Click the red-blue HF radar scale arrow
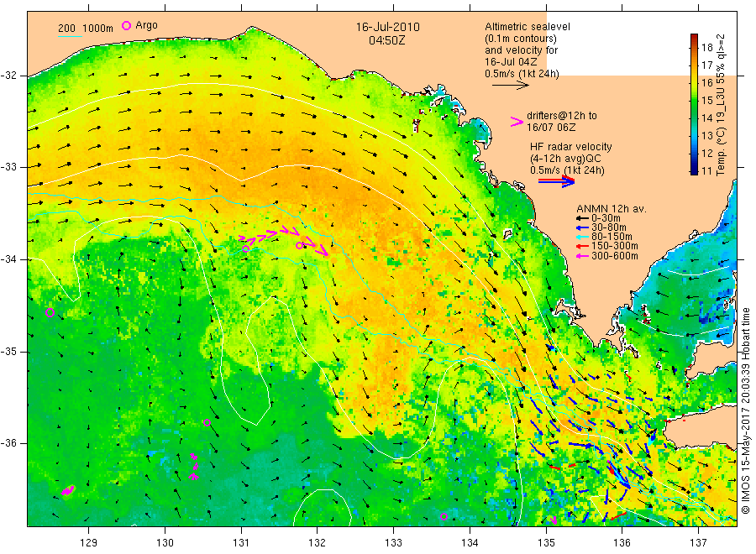This screenshot has width=756, height=554. coord(556,181)
